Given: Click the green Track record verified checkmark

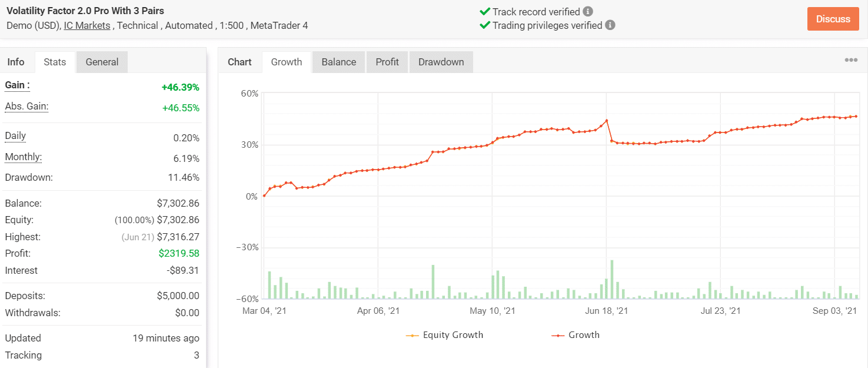Looking at the screenshot, I should (485, 12).
